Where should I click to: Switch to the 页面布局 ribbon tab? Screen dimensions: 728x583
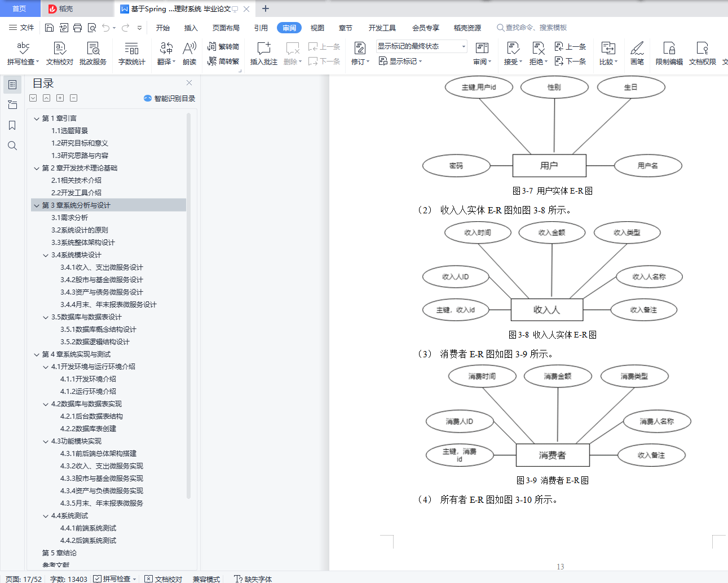point(226,28)
